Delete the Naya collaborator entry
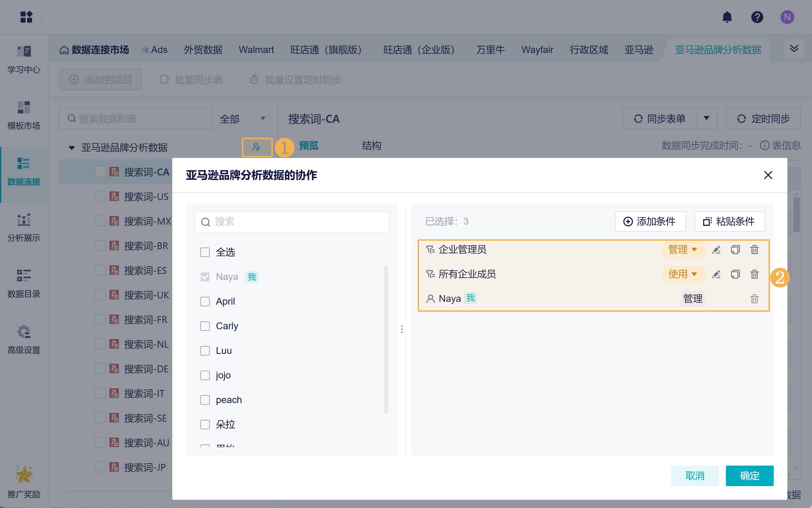The width and height of the screenshot is (812, 508). (754, 299)
